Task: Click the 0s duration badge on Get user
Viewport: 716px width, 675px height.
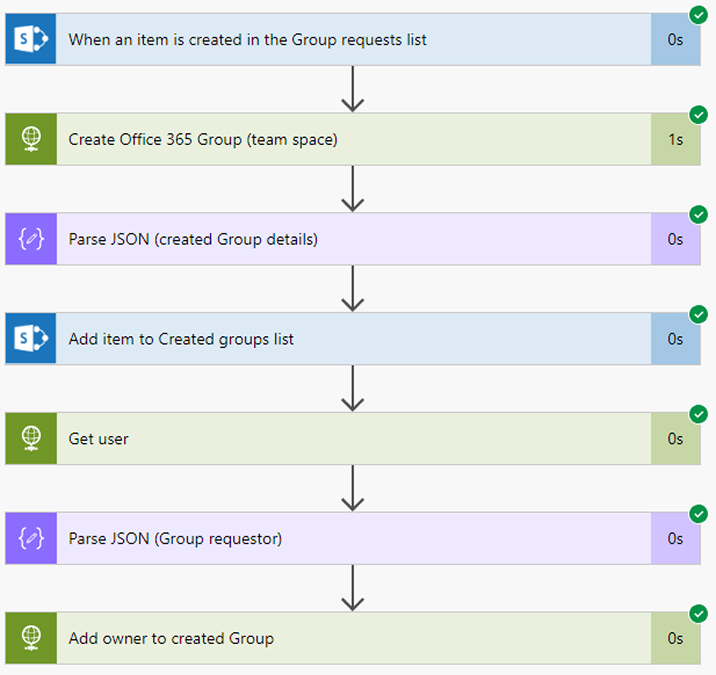Action: point(675,438)
